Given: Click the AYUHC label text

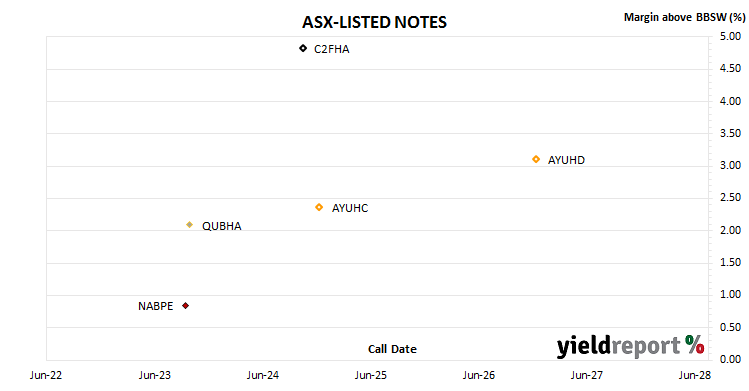Looking at the screenshot, I should click(350, 208).
